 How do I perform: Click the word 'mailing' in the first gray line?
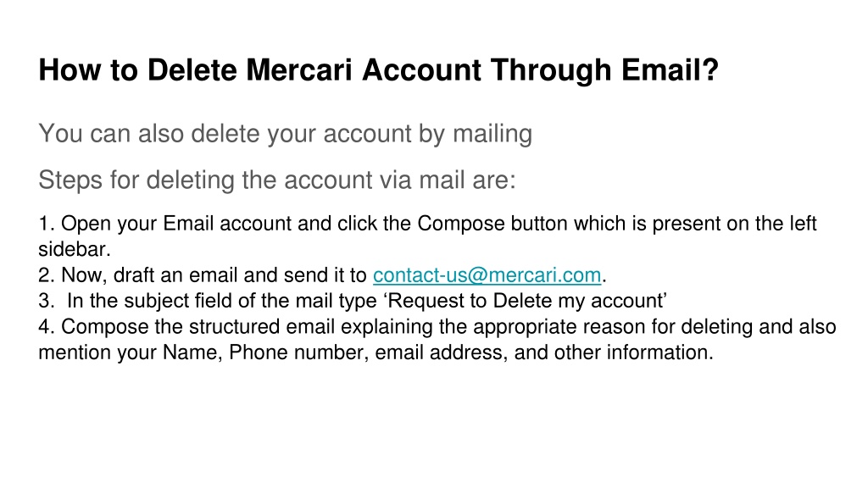[x=492, y=135]
